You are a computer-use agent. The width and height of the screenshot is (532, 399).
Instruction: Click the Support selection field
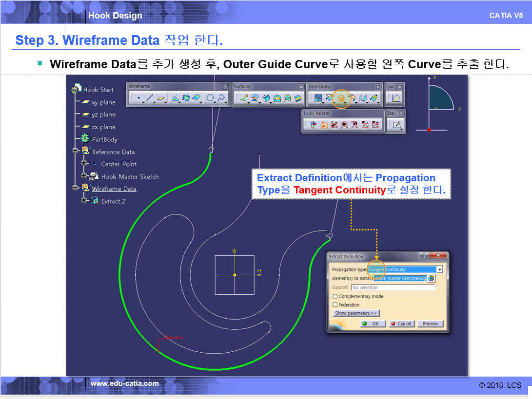pos(393,287)
